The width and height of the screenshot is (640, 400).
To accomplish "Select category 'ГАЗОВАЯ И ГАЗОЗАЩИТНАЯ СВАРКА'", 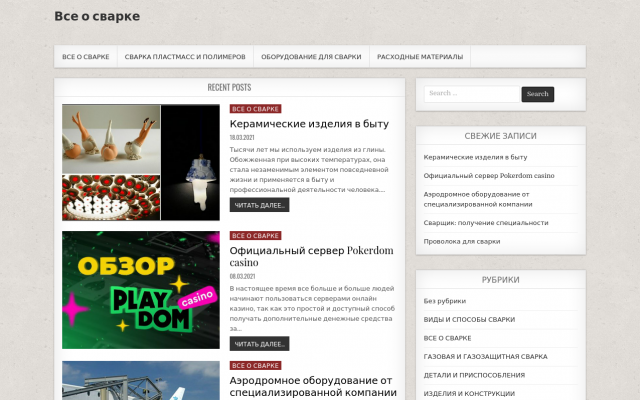I will (x=485, y=357).
